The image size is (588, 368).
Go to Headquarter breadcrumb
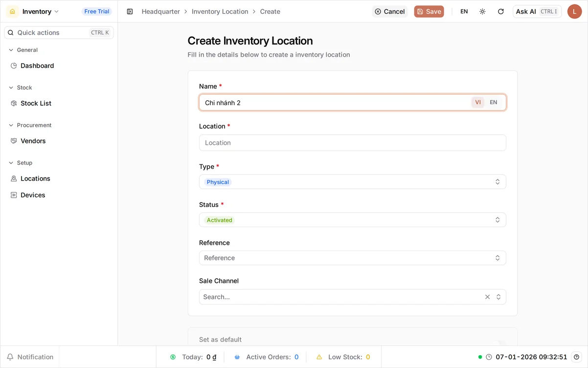click(160, 11)
